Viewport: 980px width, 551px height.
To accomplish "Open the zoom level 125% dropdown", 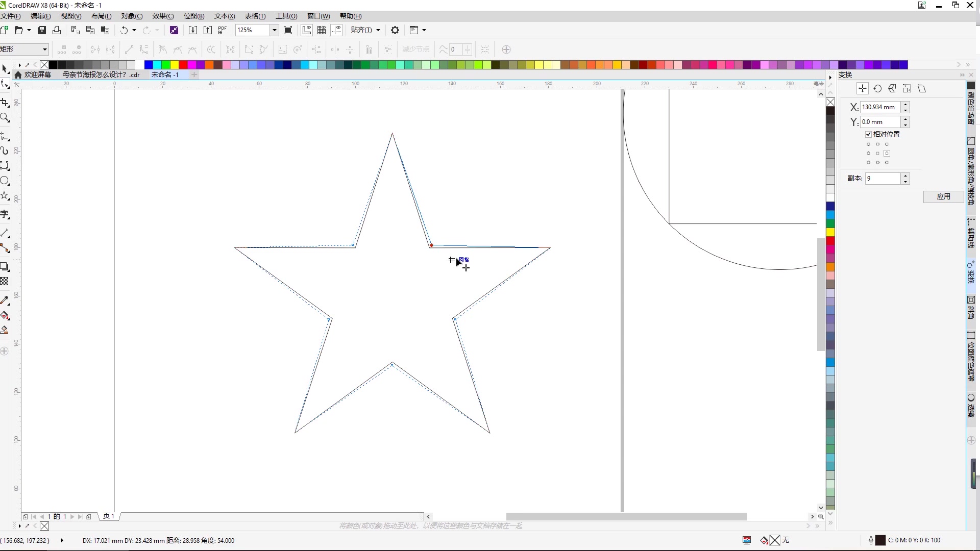I will (274, 30).
